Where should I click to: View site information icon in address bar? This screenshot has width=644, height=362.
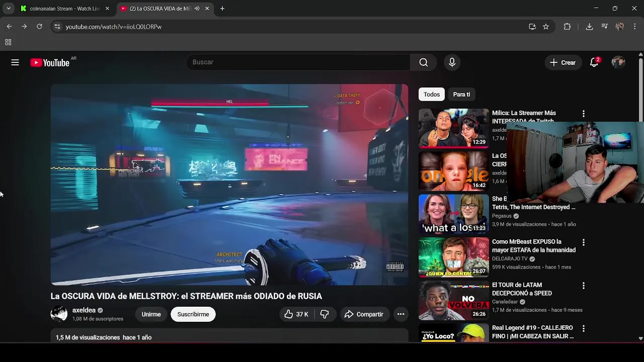point(57,27)
